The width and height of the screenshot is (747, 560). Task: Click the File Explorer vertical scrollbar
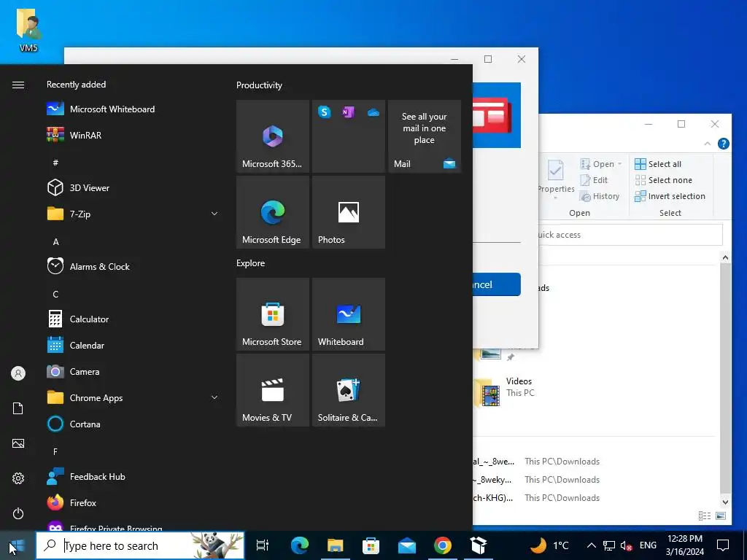[x=725, y=378]
